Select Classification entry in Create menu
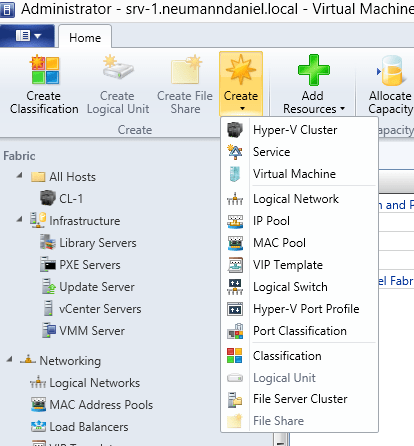Screen dimensions: 414x446 [287, 356]
